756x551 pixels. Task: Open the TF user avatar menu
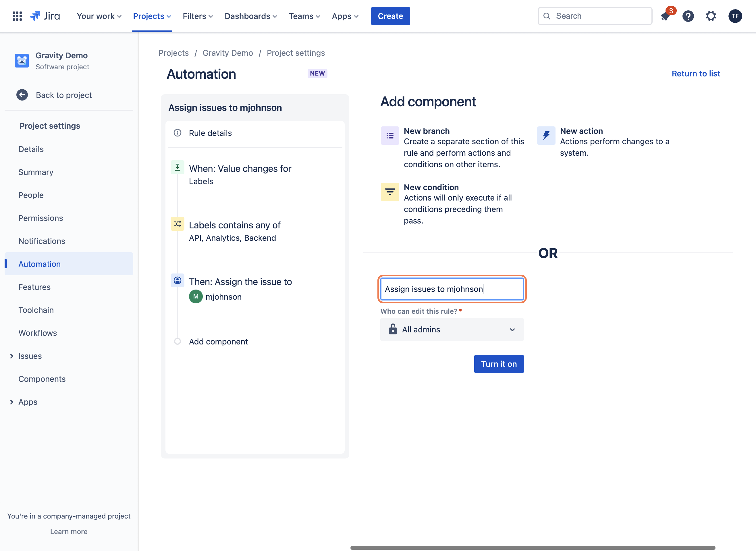click(735, 16)
